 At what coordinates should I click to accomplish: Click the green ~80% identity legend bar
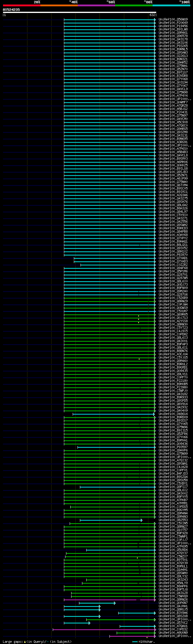coord(134,5)
